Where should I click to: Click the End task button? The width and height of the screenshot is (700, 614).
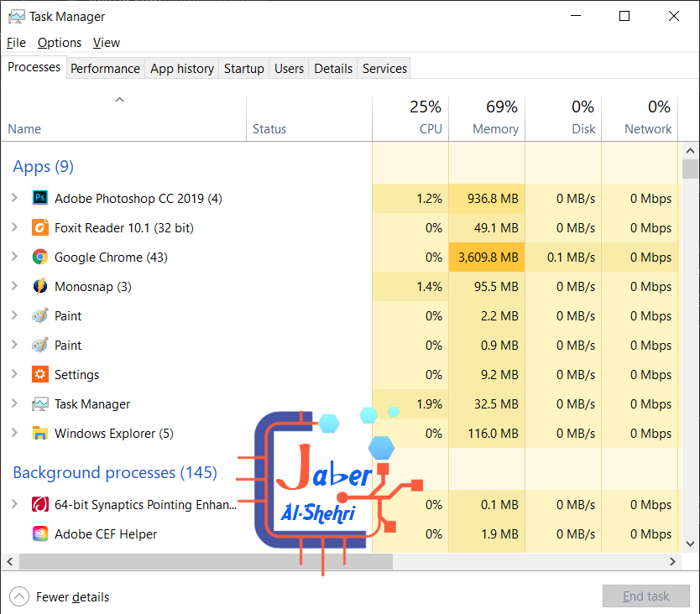(x=646, y=596)
